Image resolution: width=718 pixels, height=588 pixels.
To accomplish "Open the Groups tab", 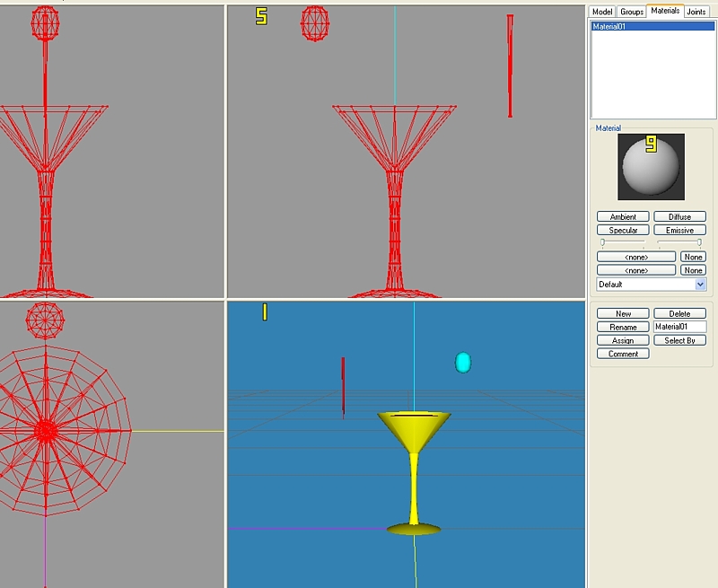I will [x=632, y=12].
